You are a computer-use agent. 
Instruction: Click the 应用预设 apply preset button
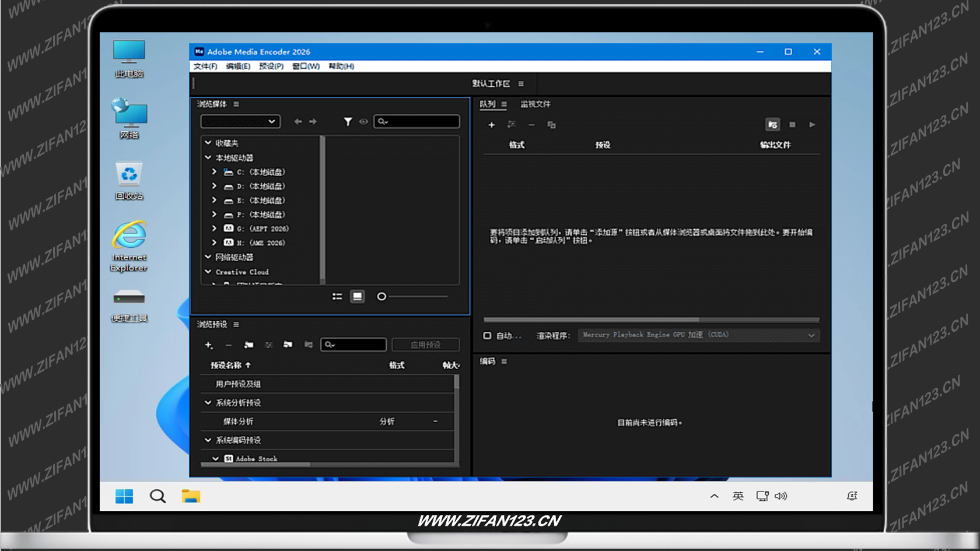tap(425, 345)
